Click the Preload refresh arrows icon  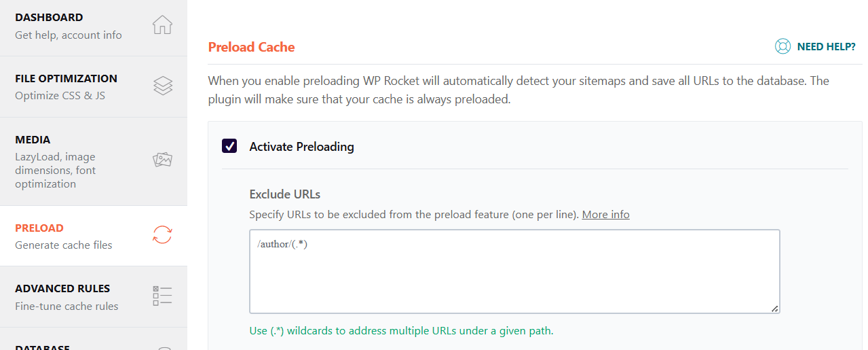[162, 235]
